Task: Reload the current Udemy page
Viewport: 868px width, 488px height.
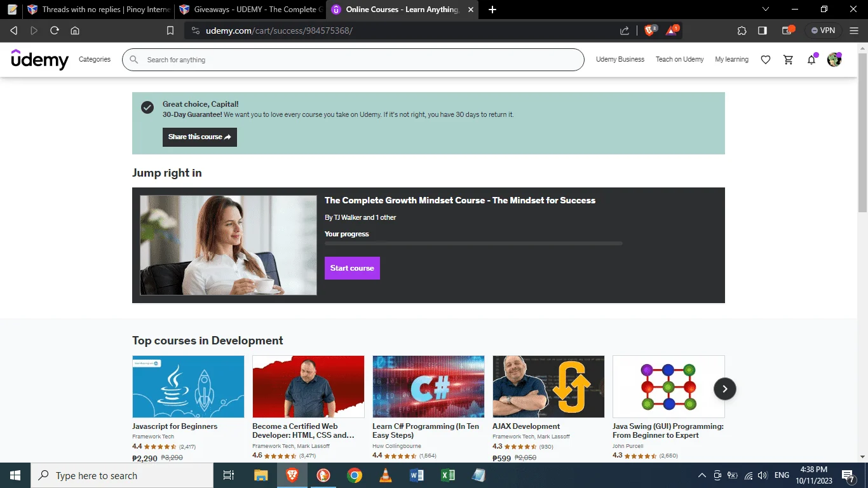Action: 55,30
